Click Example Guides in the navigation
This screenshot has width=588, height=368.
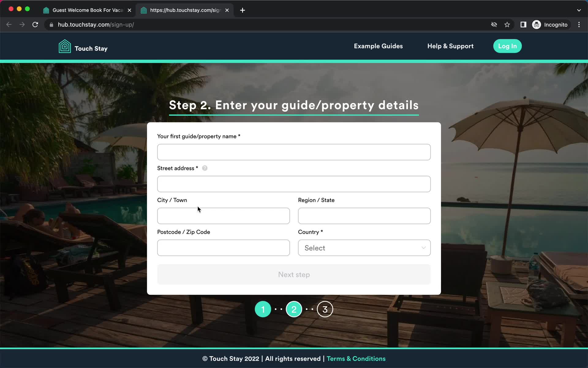[x=378, y=46]
